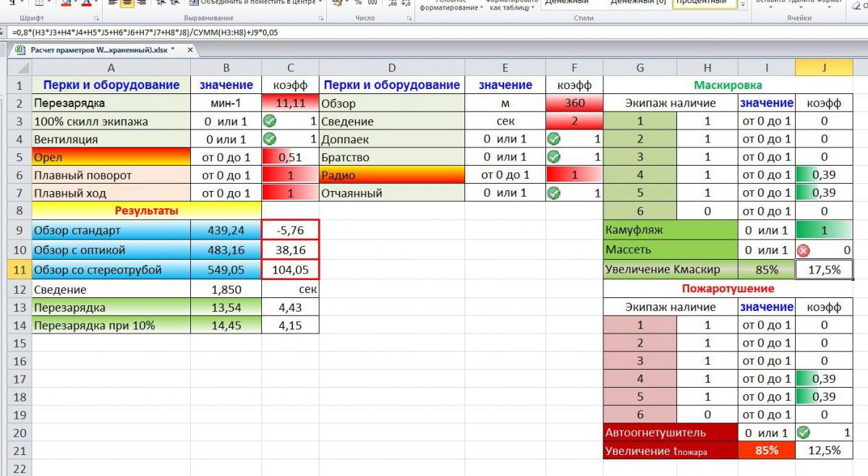Image resolution: width=868 pixels, height=476 pixels.
Task: Select green check icon in Братство row
Action: [x=555, y=157]
